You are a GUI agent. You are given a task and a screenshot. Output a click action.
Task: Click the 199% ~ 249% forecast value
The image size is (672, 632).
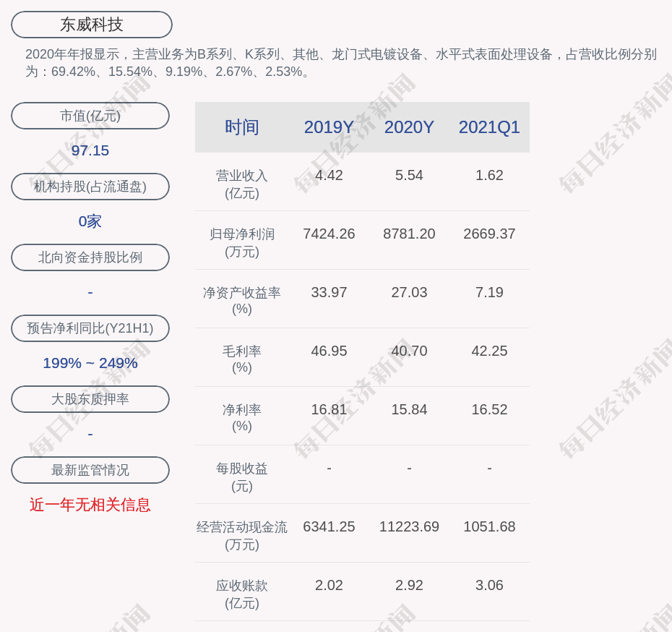pyautogui.click(x=90, y=363)
